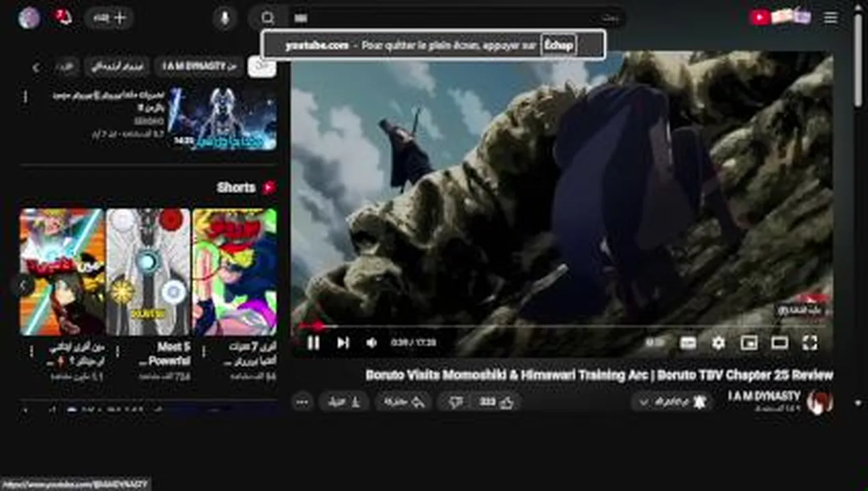Click scrollbar down arrow at page right
Screen dimensions: 868x491
(858, 403)
